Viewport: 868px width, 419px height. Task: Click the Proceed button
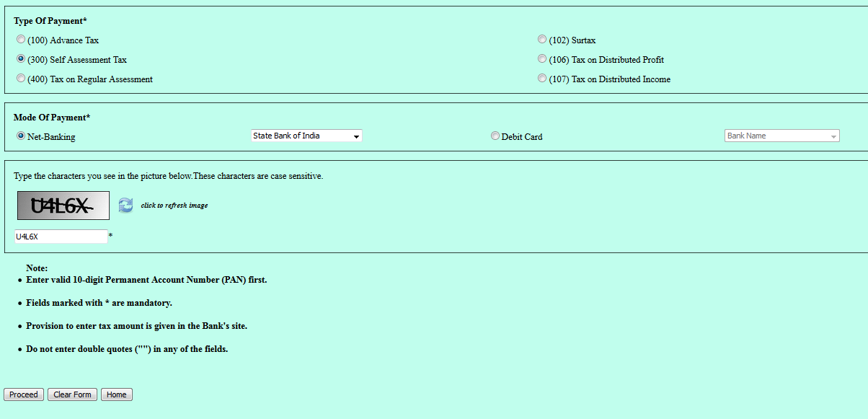[24, 394]
